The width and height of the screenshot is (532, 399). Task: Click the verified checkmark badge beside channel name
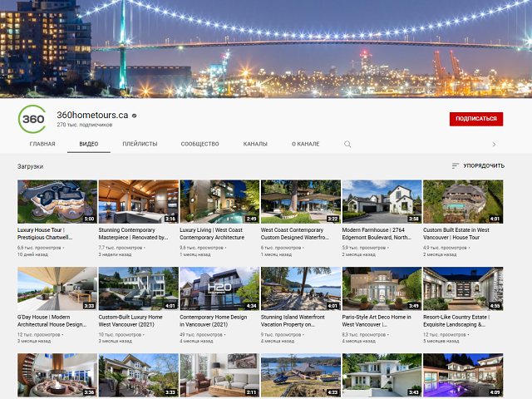[135, 115]
